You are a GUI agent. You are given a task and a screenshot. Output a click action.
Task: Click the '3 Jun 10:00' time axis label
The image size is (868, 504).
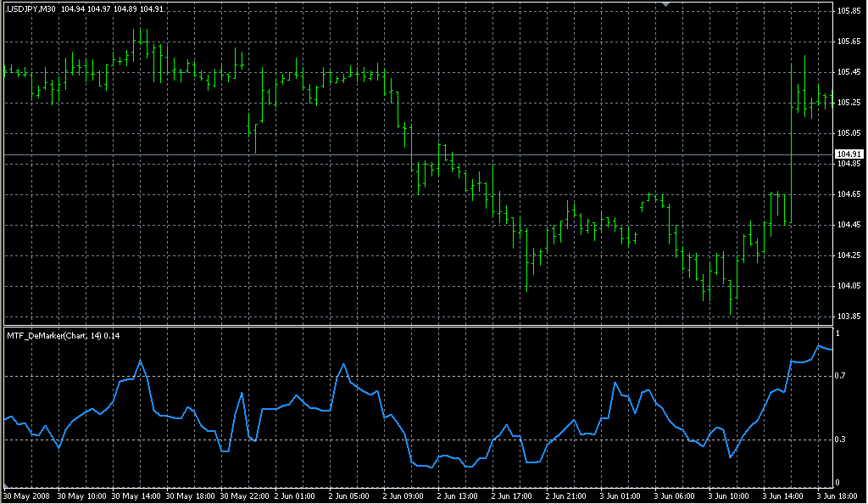pyautogui.click(x=728, y=496)
